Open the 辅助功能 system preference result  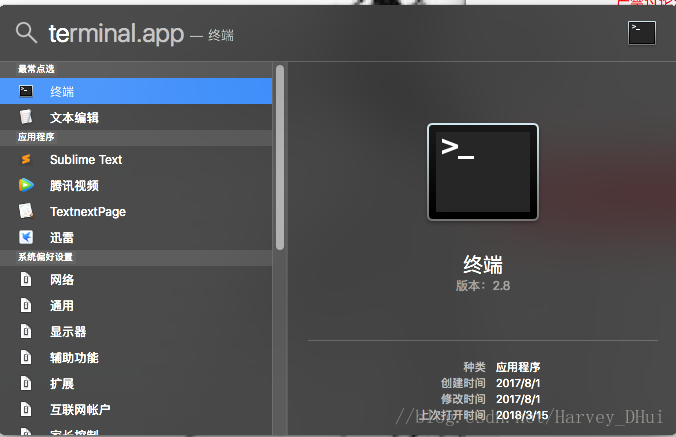coord(136,357)
